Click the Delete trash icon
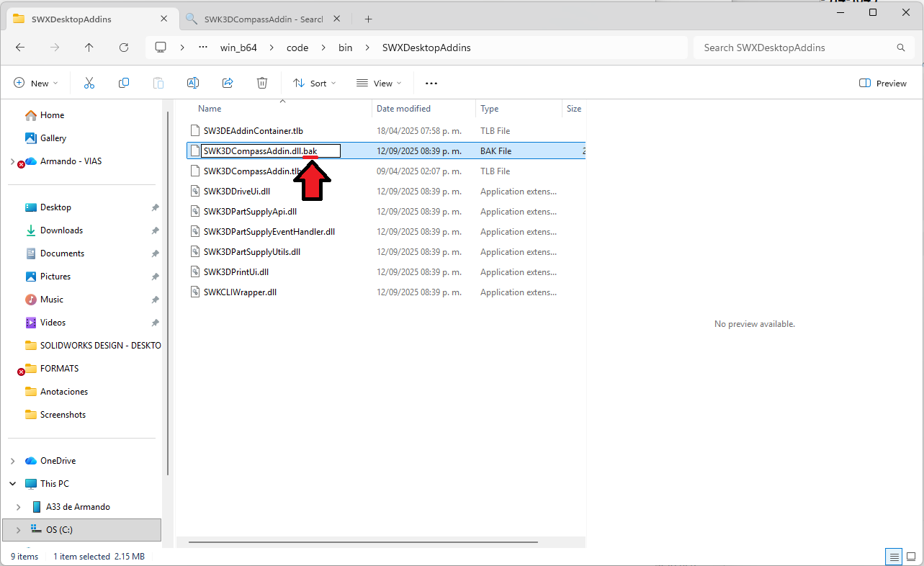 pos(262,84)
